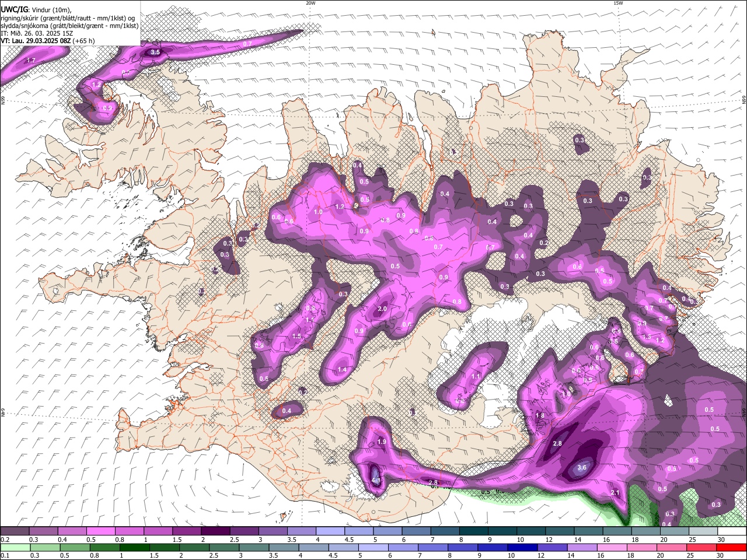Click the 0.2 swatch in the upper purple legend row
Image resolution: width=747 pixels, height=560 pixels.
[x=15, y=531]
